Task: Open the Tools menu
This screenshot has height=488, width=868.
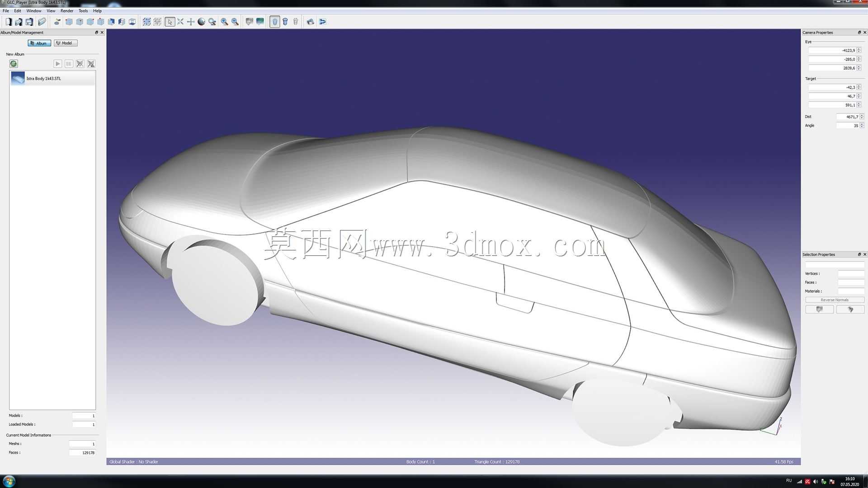Action: 83,11
